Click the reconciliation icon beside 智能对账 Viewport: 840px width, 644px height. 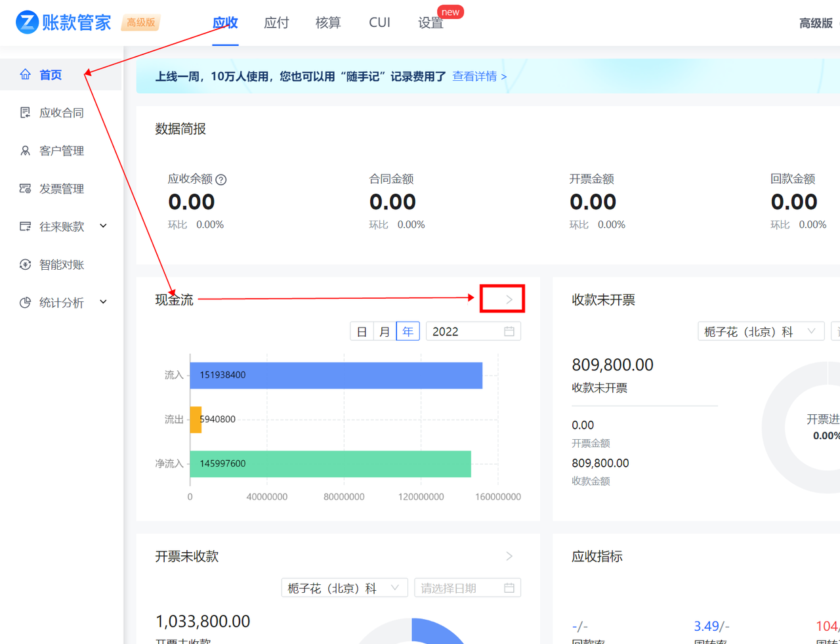(x=25, y=265)
